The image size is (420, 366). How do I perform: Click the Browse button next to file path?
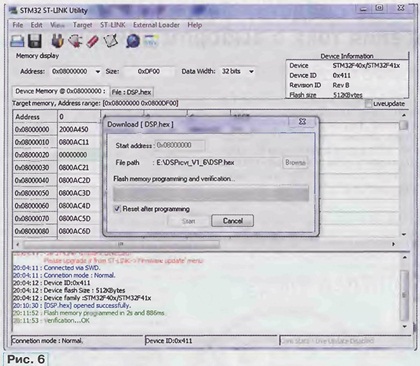295,163
